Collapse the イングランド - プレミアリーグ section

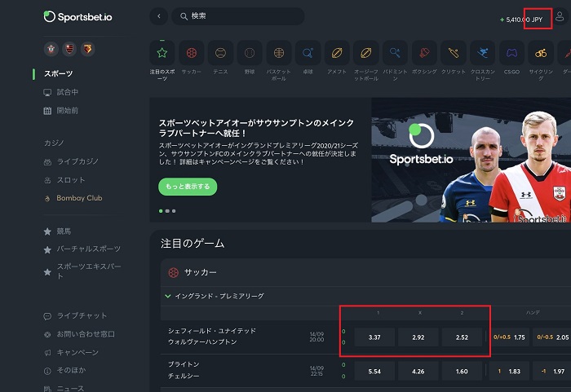168,296
